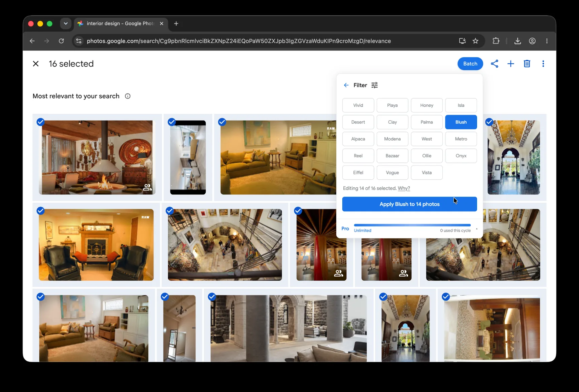Uncheck the fireplace lounge photo
The image size is (579, 392).
pyautogui.click(x=40, y=122)
